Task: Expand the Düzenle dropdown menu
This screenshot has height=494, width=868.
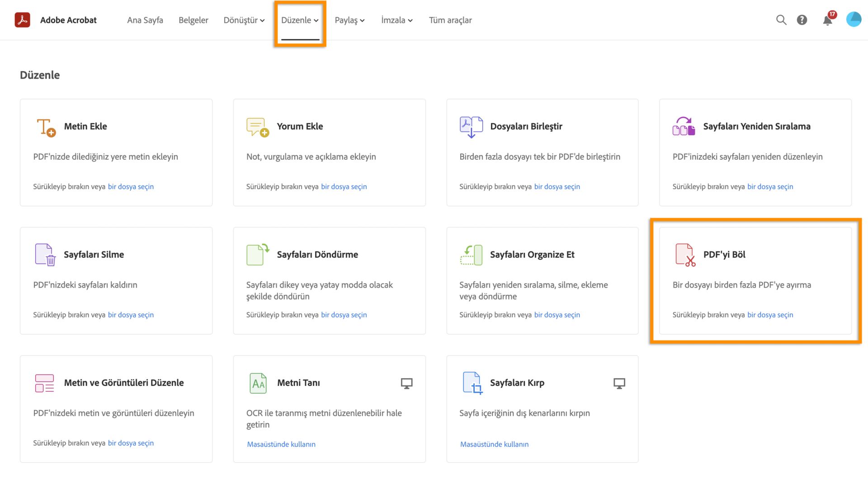Action: tap(300, 20)
